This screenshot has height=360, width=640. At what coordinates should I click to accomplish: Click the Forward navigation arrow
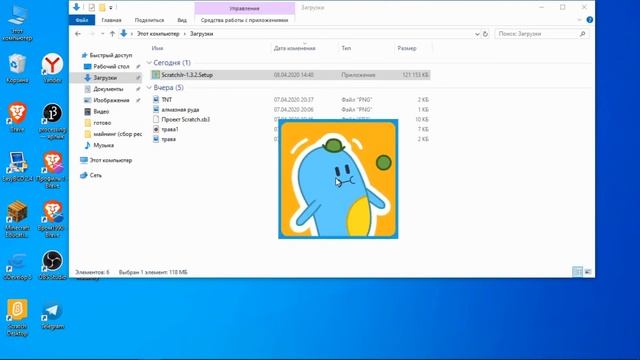click(92, 34)
